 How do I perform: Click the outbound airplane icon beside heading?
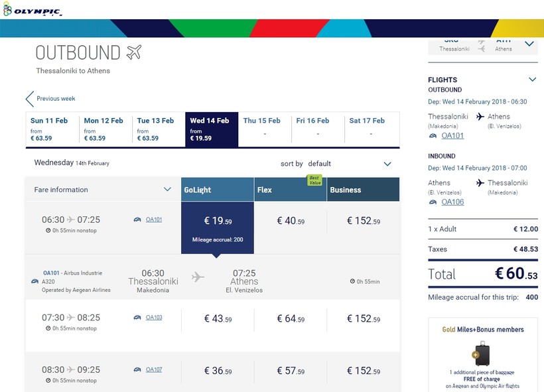[x=134, y=52]
